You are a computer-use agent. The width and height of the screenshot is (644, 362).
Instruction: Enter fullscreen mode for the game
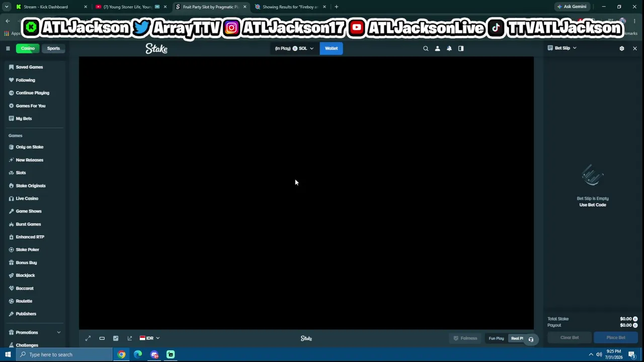[x=88, y=338]
